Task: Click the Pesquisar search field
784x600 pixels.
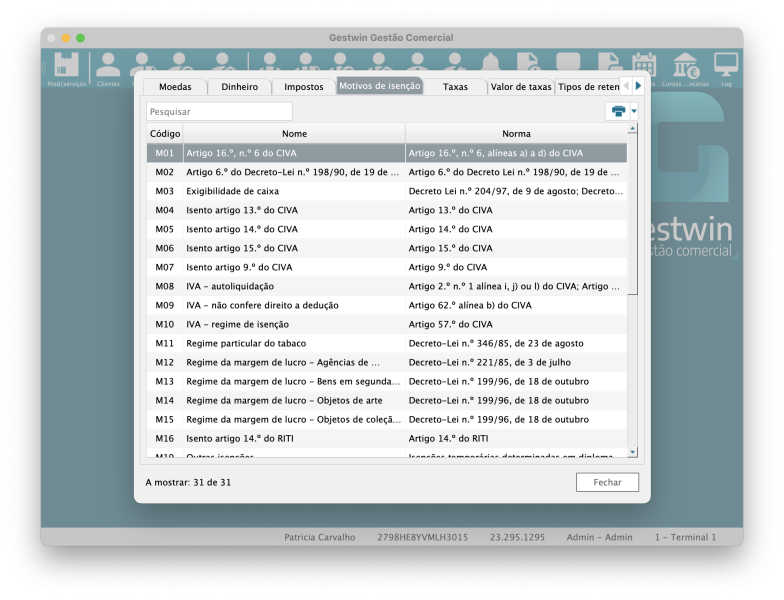Action: pyautogui.click(x=219, y=112)
